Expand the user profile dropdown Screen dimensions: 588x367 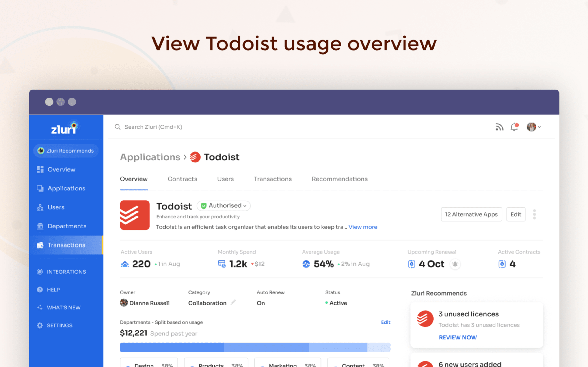click(x=534, y=126)
